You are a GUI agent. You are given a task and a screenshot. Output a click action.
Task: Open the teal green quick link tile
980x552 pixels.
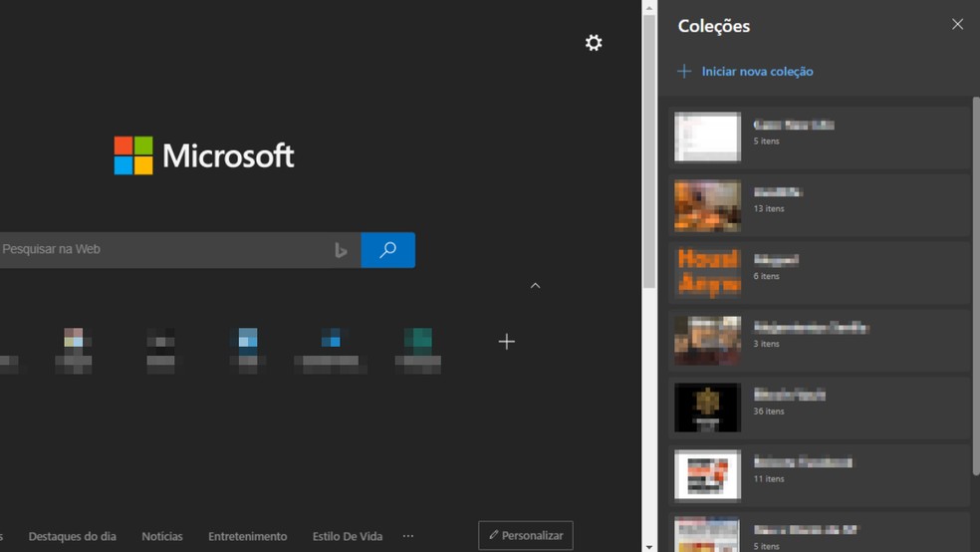click(418, 350)
